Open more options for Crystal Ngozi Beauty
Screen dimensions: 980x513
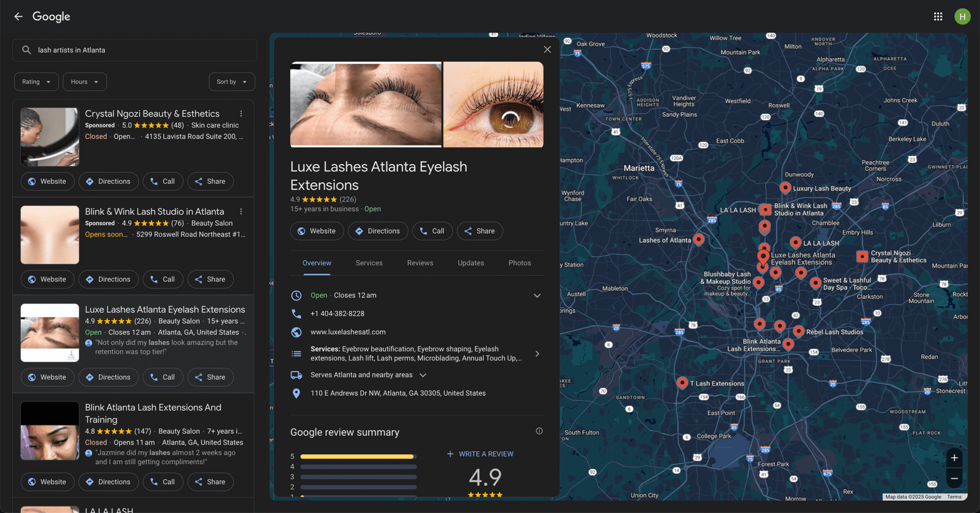241,114
